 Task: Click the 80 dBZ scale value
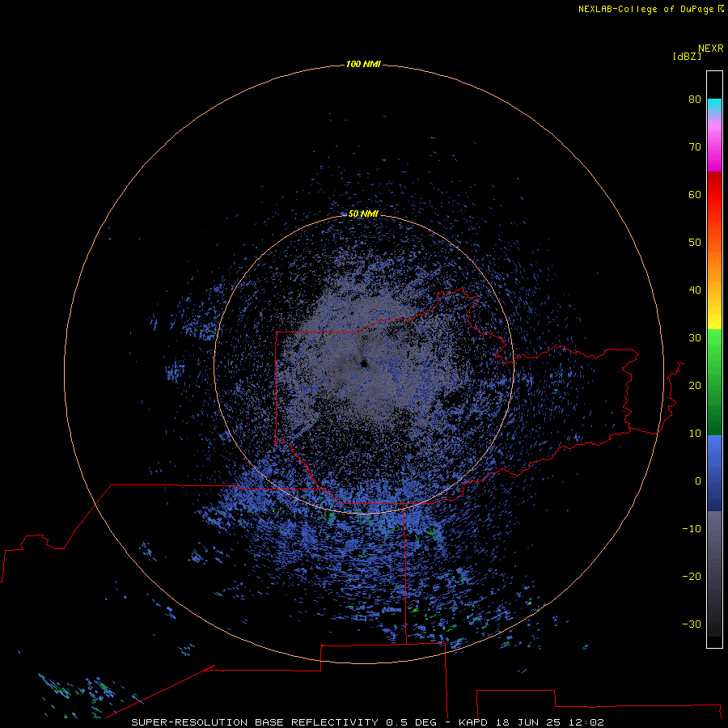pyautogui.click(x=695, y=99)
